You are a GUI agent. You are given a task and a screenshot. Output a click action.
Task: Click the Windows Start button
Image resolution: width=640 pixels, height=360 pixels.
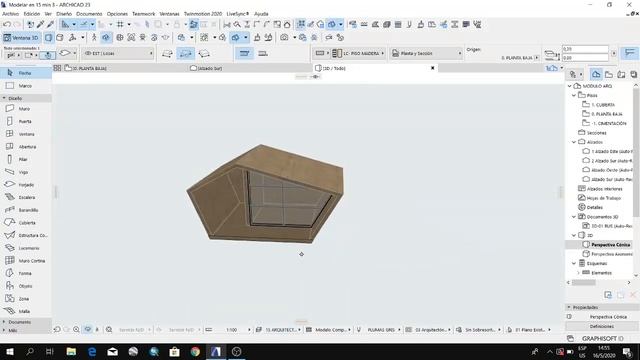(9, 351)
